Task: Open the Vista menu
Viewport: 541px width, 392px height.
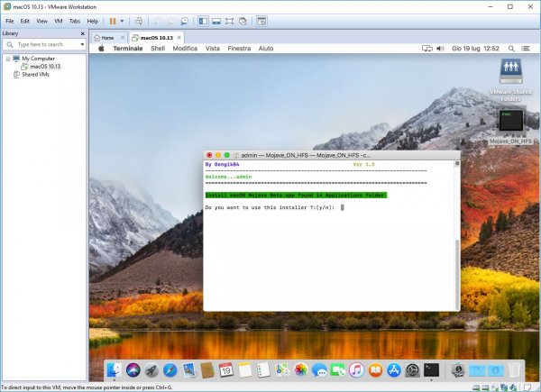Action: 213,49
